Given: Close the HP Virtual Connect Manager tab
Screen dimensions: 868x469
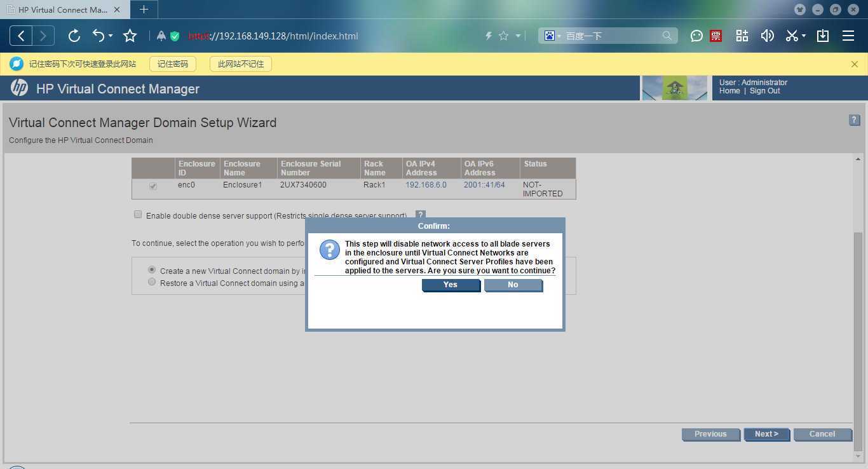Looking at the screenshot, I should [117, 10].
